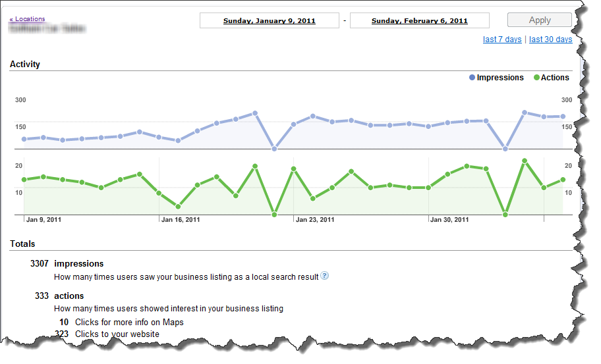Click the last impressions point on the right
This screenshot has height=364, width=601.
tap(563, 117)
